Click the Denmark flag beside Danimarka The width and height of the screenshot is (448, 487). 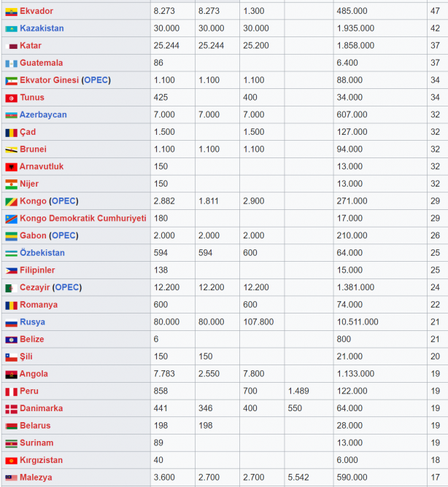(11, 409)
